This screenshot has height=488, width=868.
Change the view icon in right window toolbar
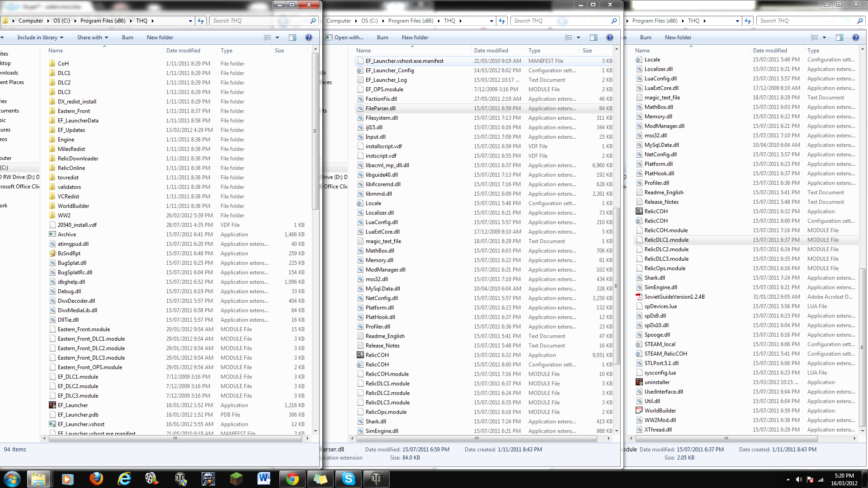click(x=815, y=38)
